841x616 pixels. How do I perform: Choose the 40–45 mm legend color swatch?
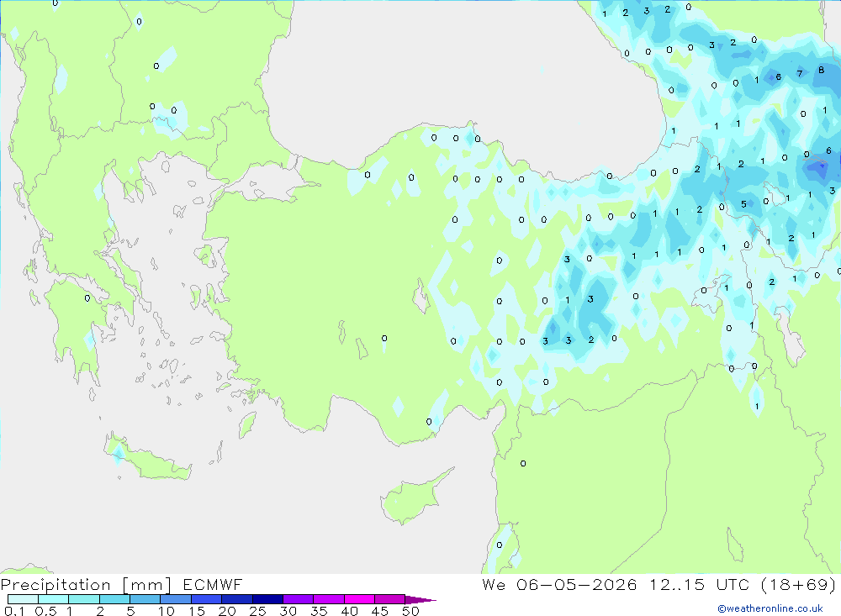coord(359,599)
